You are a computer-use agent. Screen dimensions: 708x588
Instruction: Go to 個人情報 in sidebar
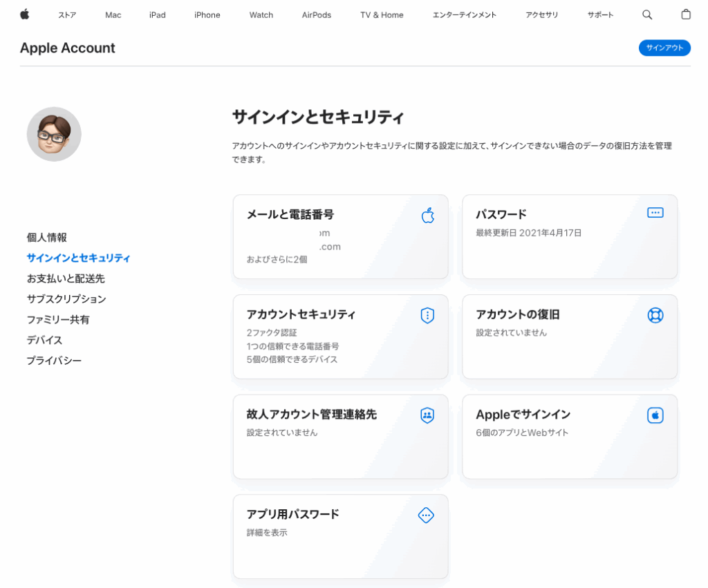(47, 238)
